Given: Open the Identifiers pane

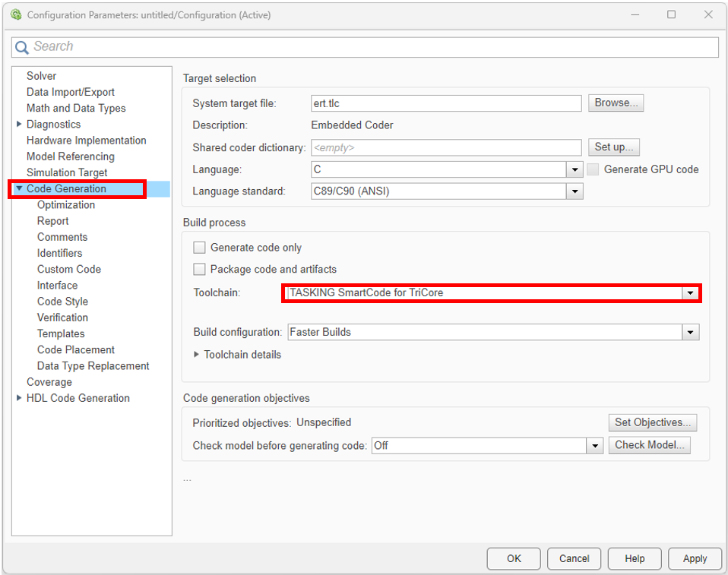Looking at the screenshot, I should coord(59,253).
